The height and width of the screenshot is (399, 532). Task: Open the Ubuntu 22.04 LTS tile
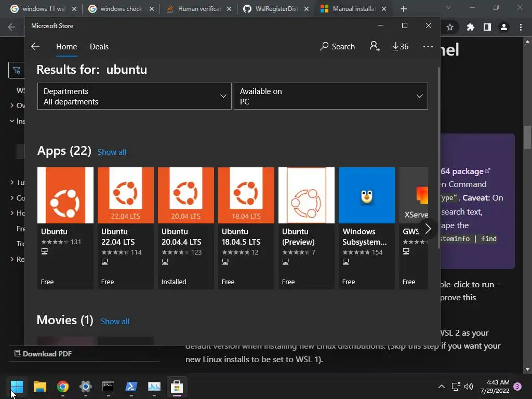(126, 228)
